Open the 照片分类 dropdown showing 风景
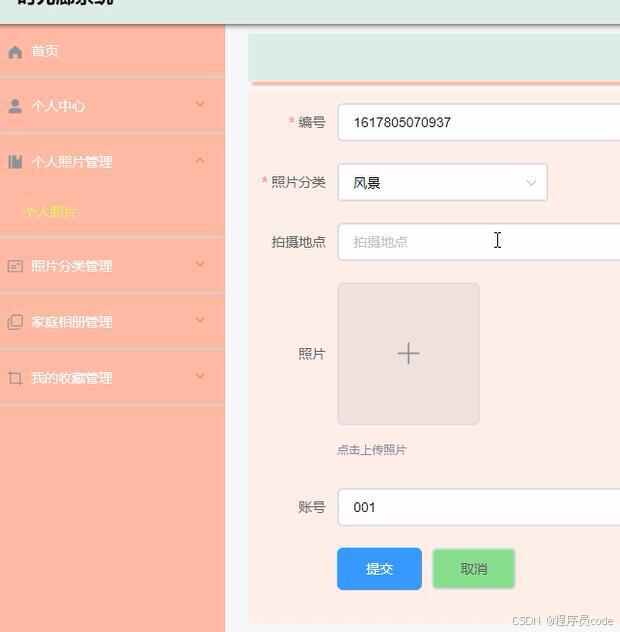This screenshot has height=632, width=620. click(442, 182)
